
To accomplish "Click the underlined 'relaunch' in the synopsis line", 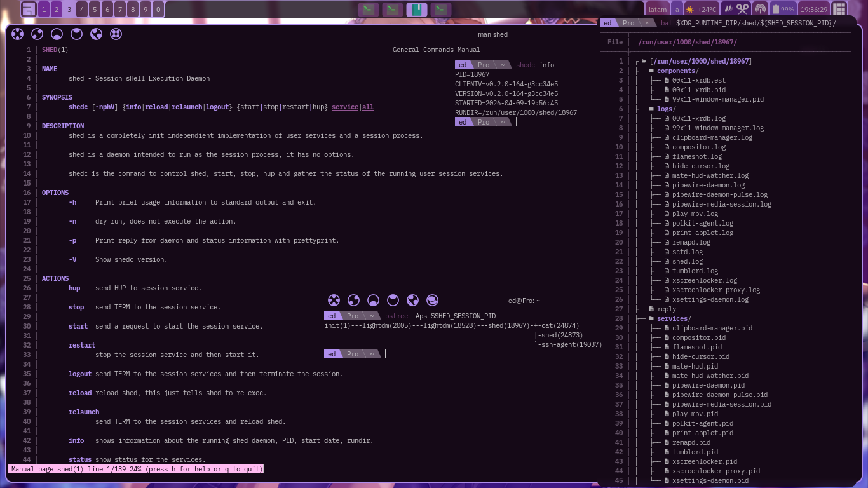I will click(187, 107).
